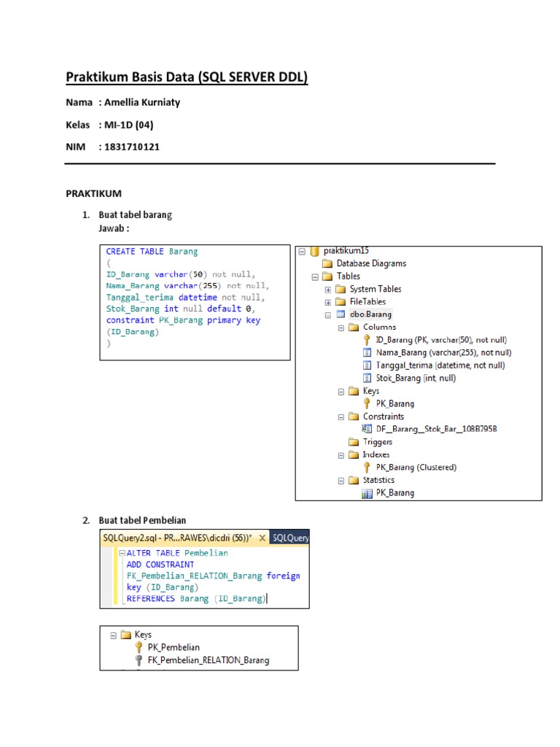Collapse the Statistics folder toggle

(x=341, y=481)
